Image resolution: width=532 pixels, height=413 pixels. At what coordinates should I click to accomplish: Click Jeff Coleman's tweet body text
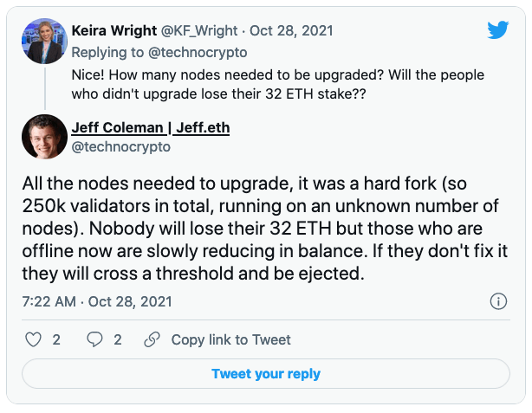265,229
